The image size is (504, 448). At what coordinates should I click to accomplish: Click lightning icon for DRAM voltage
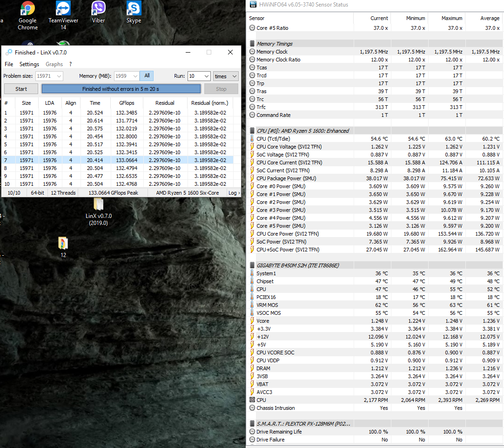[x=252, y=368]
